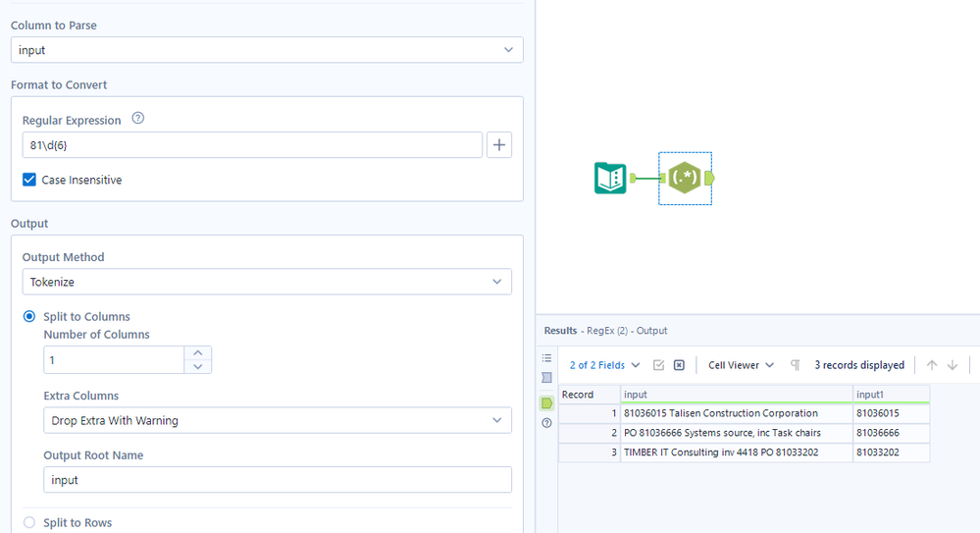The width and height of the screenshot is (980, 533).
Task: Click the Regular Expression help icon
Action: click(138, 118)
